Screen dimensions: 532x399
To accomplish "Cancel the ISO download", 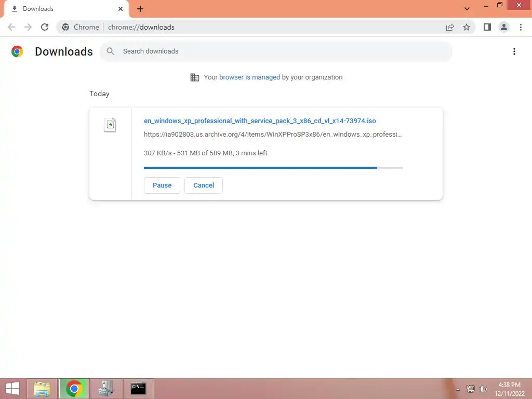I will pyautogui.click(x=204, y=185).
